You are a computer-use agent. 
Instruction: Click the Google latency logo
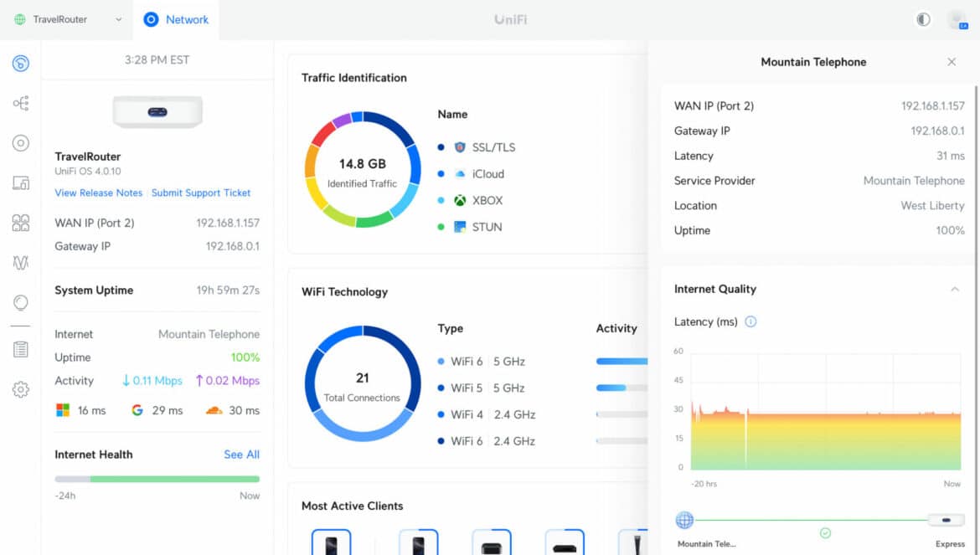137,410
